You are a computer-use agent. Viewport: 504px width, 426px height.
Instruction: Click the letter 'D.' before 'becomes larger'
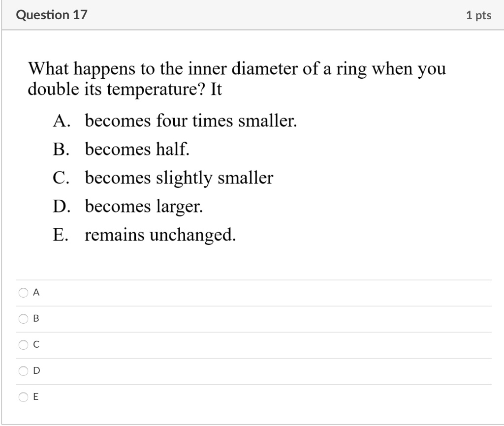tap(62, 206)
